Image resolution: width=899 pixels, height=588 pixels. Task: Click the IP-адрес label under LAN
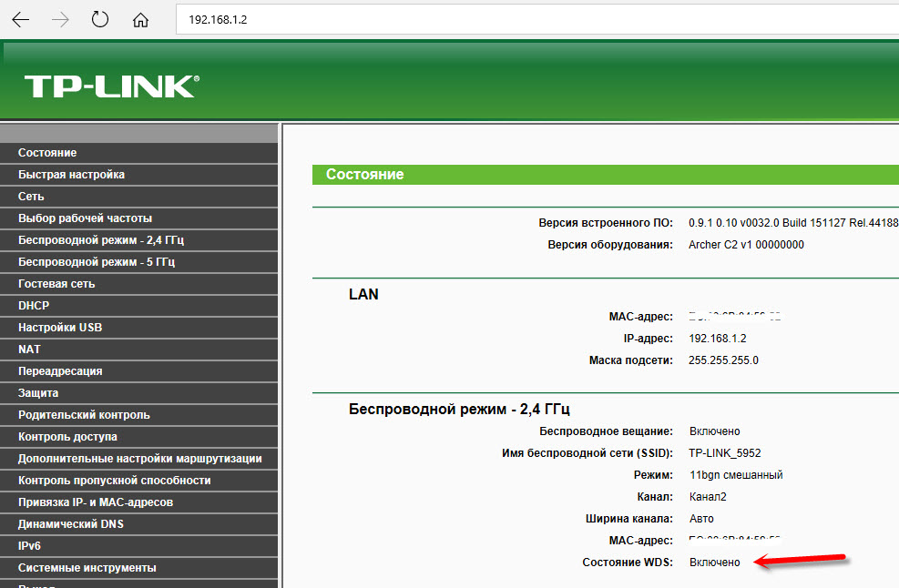pos(648,339)
